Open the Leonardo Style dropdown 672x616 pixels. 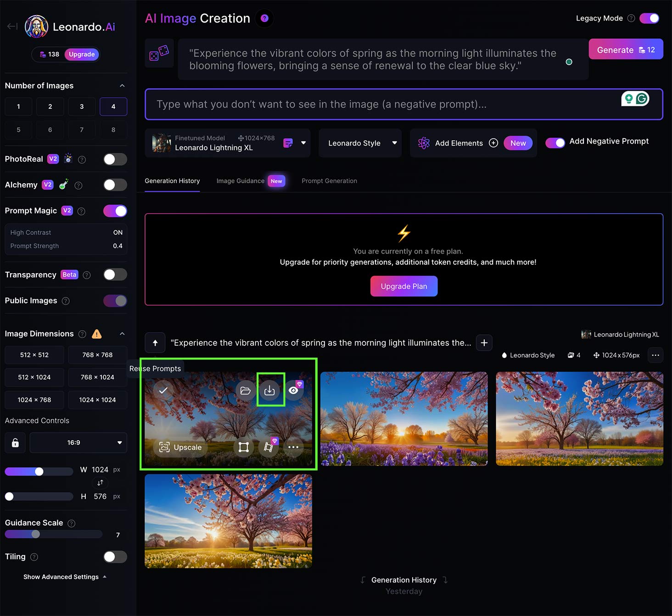[x=360, y=143]
